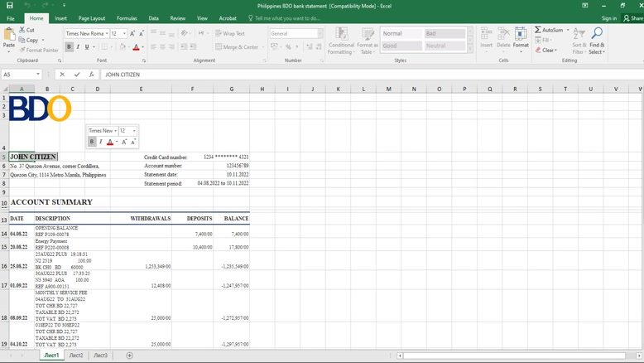
Task: Click the Paste icon in Clipboard group
Action: (x=9, y=36)
